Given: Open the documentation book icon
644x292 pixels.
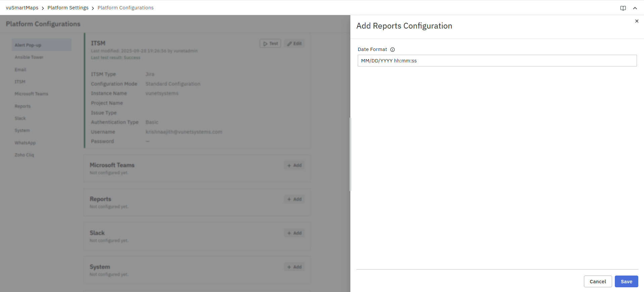Looking at the screenshot, I should point(623,8).
